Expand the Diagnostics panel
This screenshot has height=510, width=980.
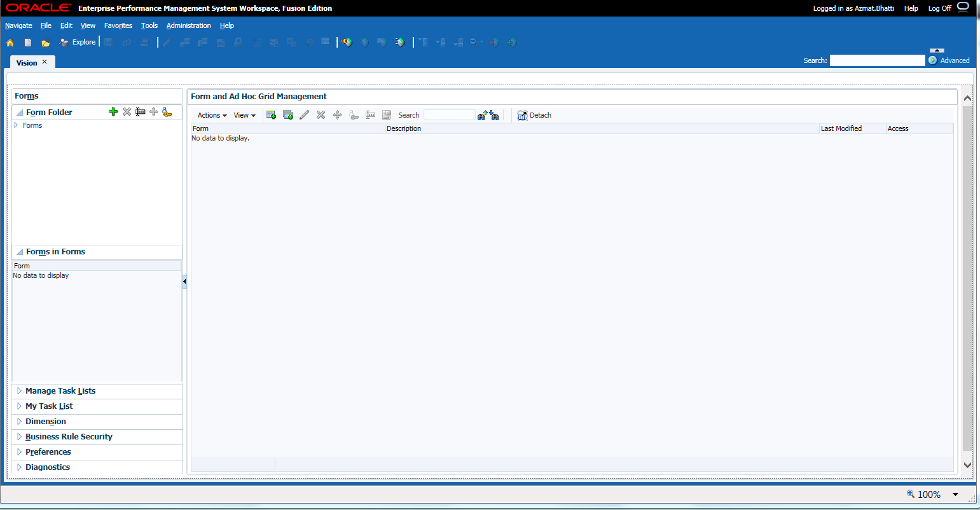(20, 467)
